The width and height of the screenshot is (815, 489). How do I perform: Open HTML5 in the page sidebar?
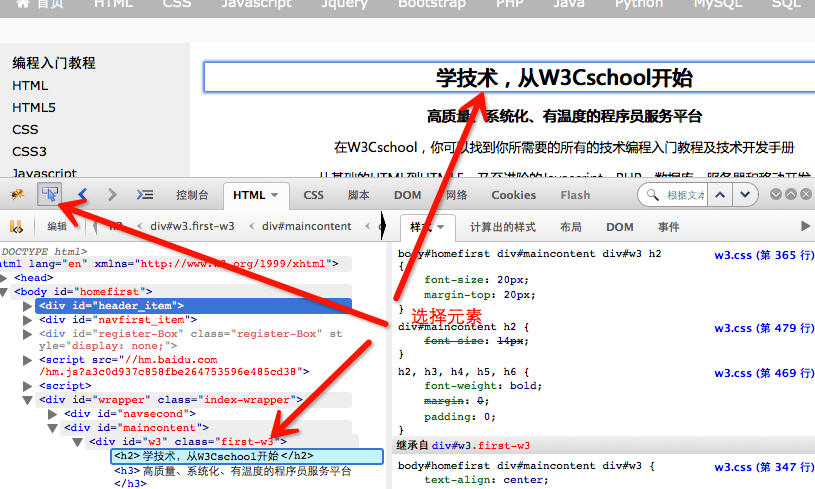pyautogui.click(x=34, y=108)
